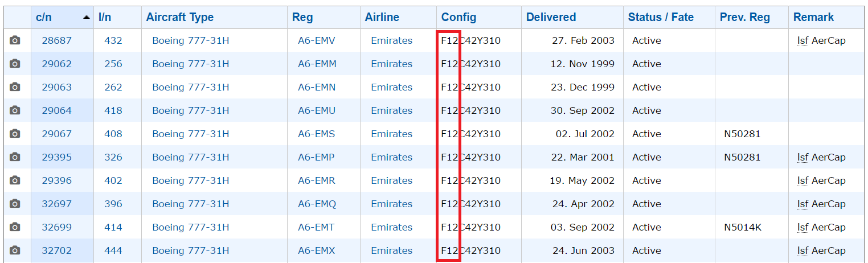Open camera icon in the A6-EMS row
The width and height of the screenshot is (868, 263).
pos(15,134)
